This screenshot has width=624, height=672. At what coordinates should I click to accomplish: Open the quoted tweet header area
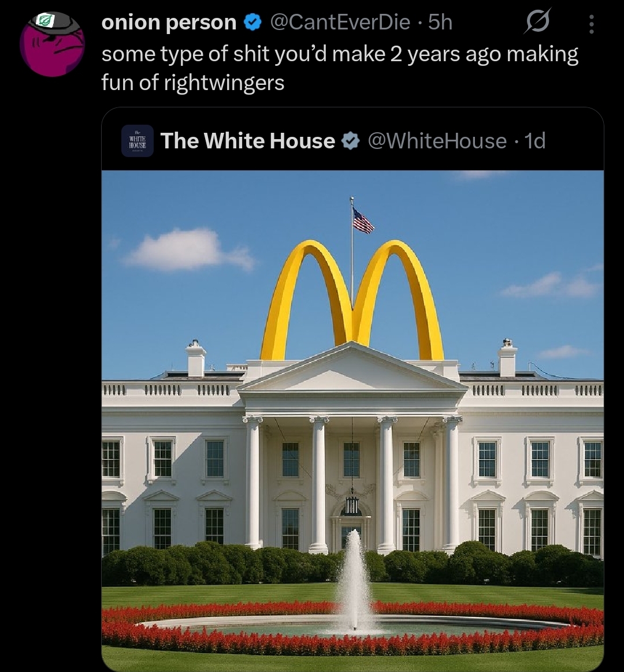pyautogui.click(x=352, y=139)
